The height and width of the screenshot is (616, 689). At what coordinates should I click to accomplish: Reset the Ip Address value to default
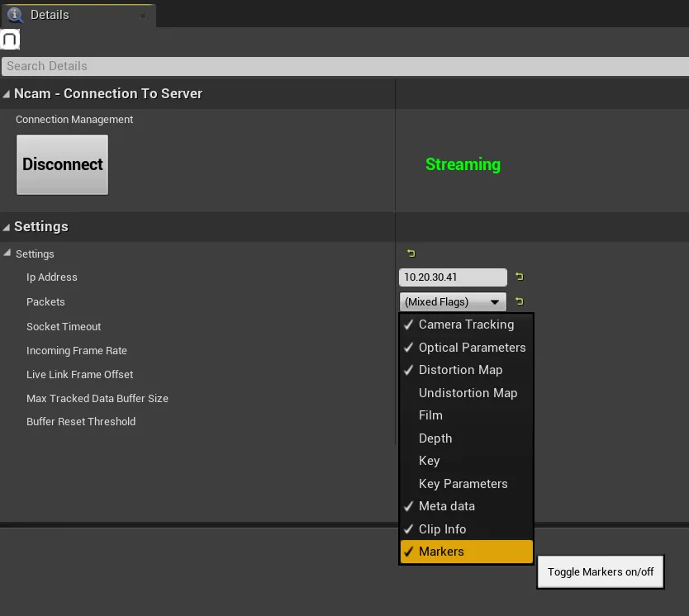pos(520,277)
